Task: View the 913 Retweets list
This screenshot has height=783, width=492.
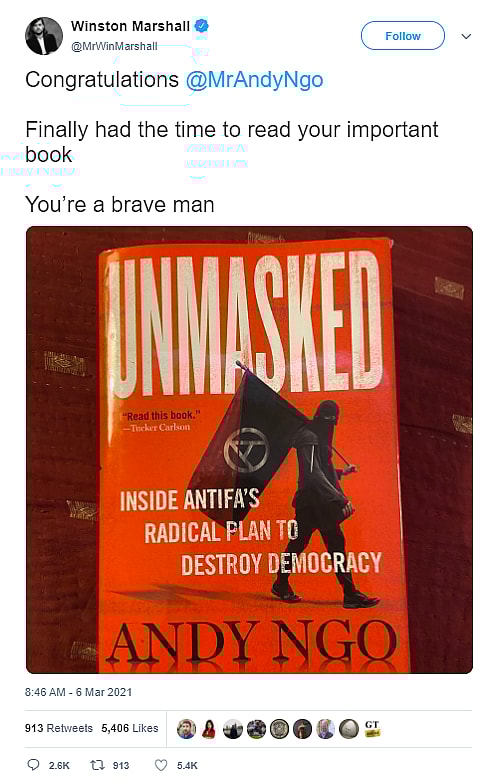Action: point(59,728)
